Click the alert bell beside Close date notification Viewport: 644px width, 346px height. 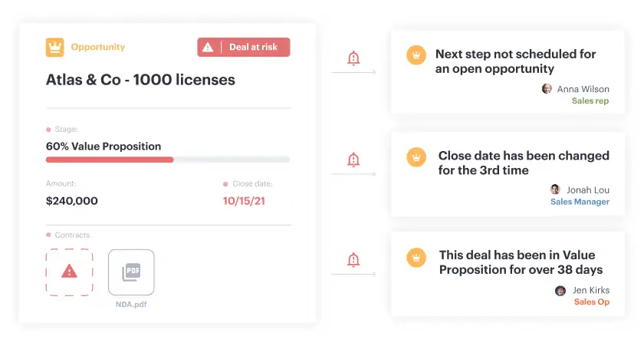pos(353,160)
